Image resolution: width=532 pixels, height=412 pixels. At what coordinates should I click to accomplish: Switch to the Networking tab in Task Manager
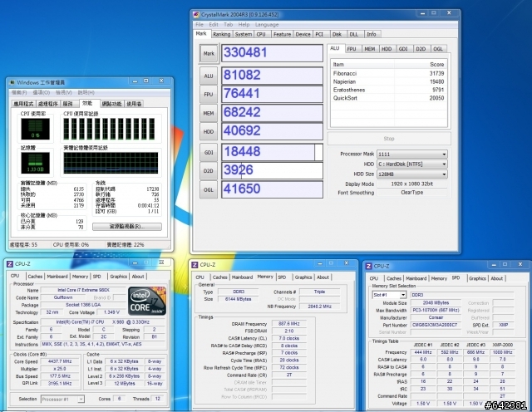[112, 104]
